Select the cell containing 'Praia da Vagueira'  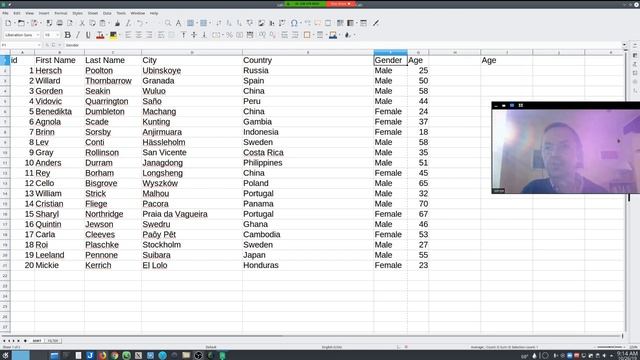point(191,214)
